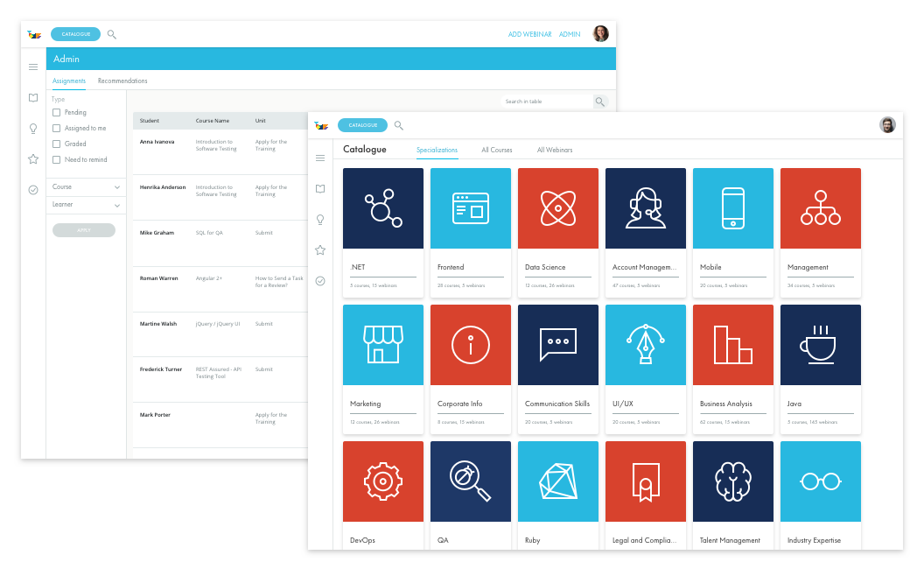Image resolution: width=924 pixels, height=569 pixels.
Task: Open the Talent Management brain icon
Action: (x=732, y=481)
